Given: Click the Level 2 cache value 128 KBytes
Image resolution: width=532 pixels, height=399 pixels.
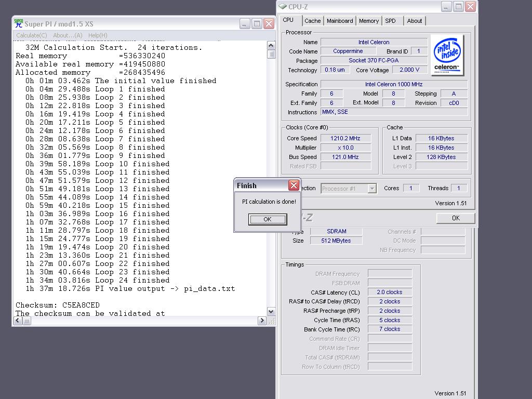Looking at the screenshot, I should (x=442, y=157).
